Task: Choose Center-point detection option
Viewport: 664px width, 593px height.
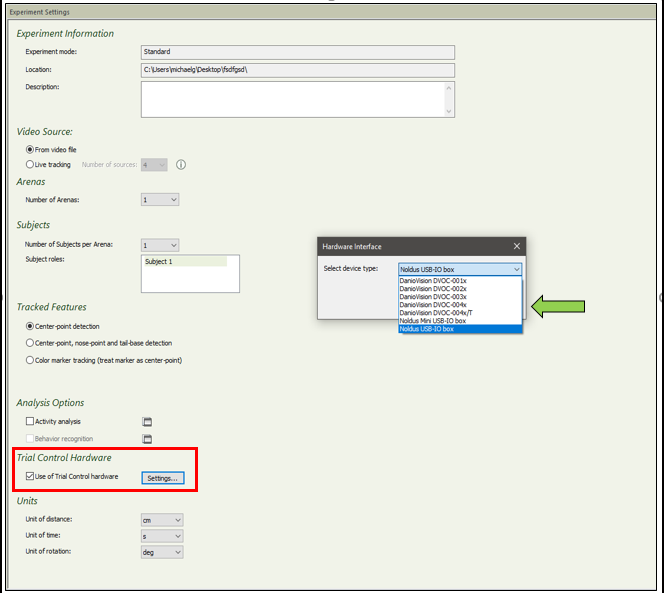Action: [x=30, y=326]
